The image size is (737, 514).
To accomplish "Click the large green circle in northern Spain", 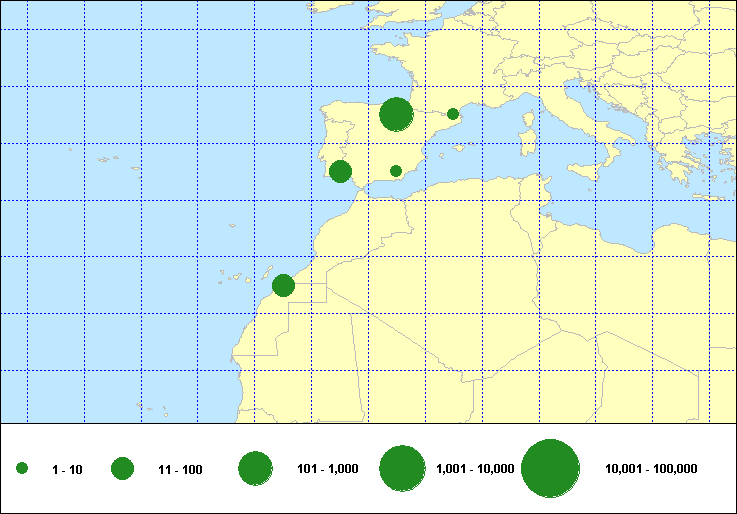I will (397, 114).
